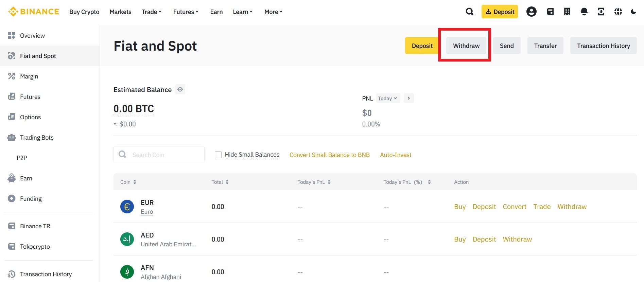Image resolution: width=644 pixels, height=282 pixels.
Task: Open the PNL Today period dropdown
Action: pyautogui.click(x=388, y=98)
